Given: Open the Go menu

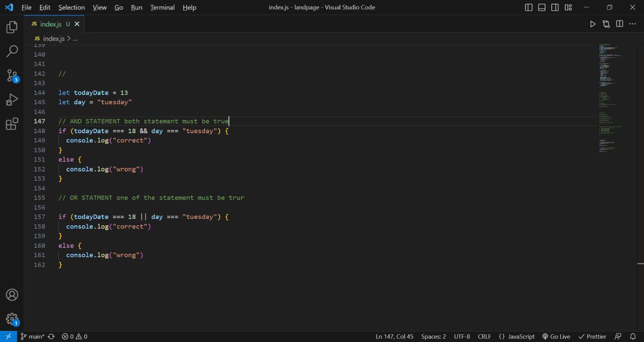Looking at the screenshot, I should (x=119, y=8).
